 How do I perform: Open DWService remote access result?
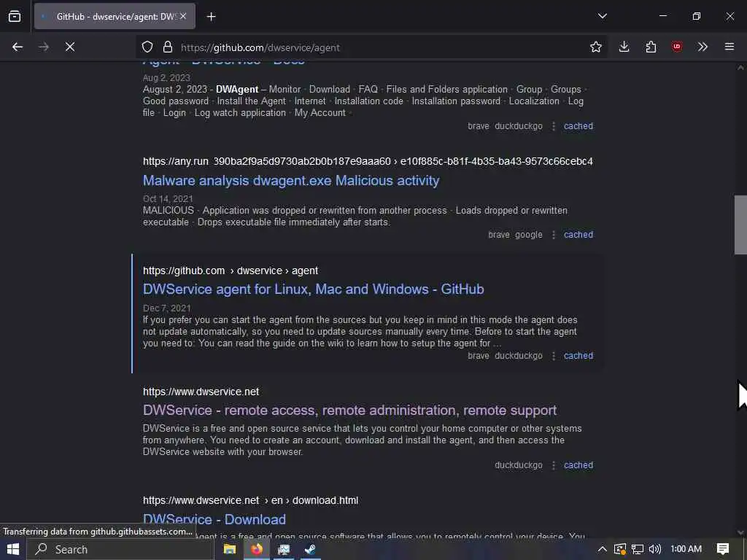pyautogui.click(x=349, y=410)
